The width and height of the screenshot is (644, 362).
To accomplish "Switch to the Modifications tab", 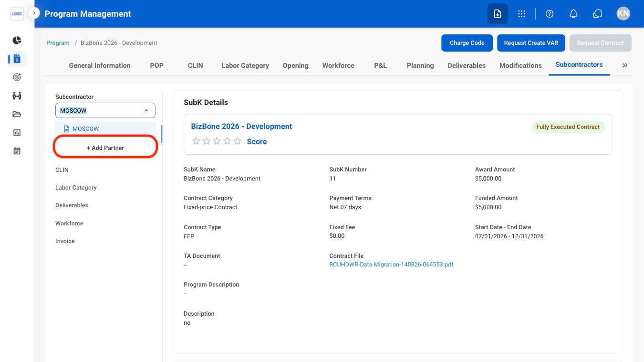I will (520, 65).
